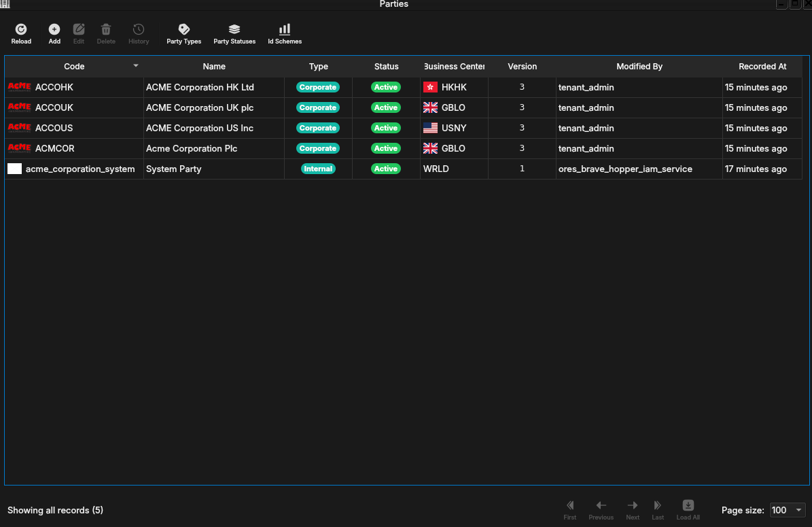
Task: Click UK flag in ACMCOR row
Action: pyautogui.click(x=430, y=148)
